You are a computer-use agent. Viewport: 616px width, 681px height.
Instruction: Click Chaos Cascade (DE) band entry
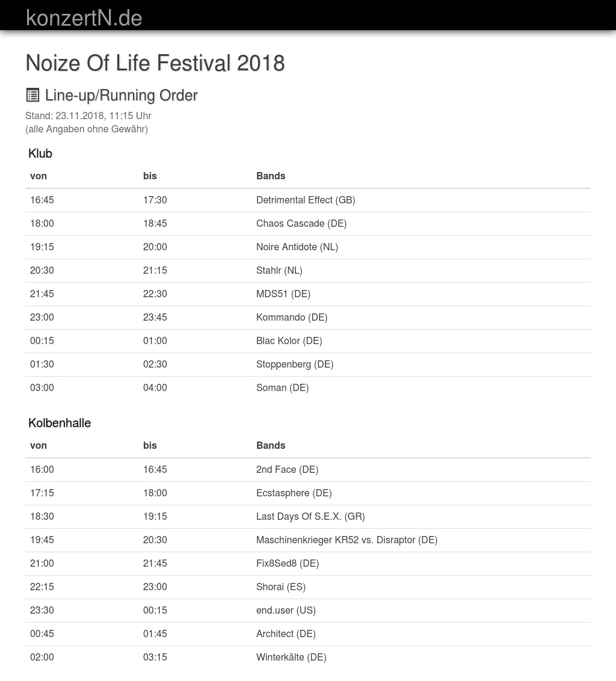coord(301,223)
